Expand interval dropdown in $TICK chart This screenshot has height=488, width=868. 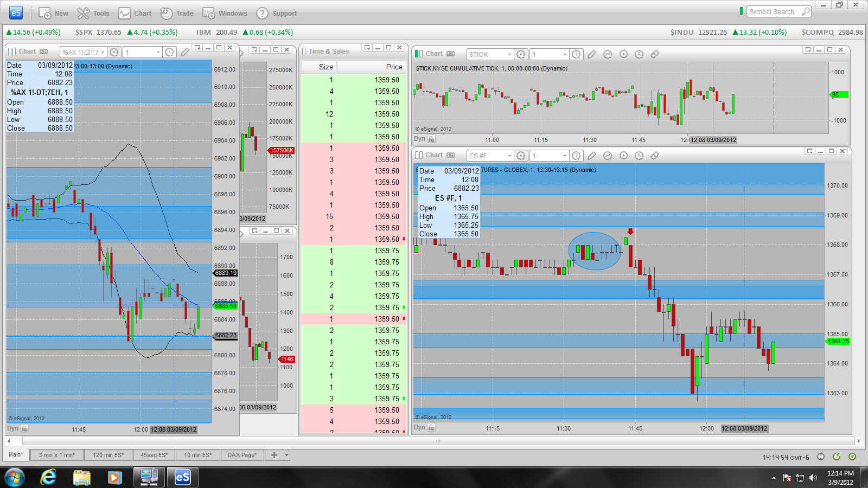coord(565,54)
